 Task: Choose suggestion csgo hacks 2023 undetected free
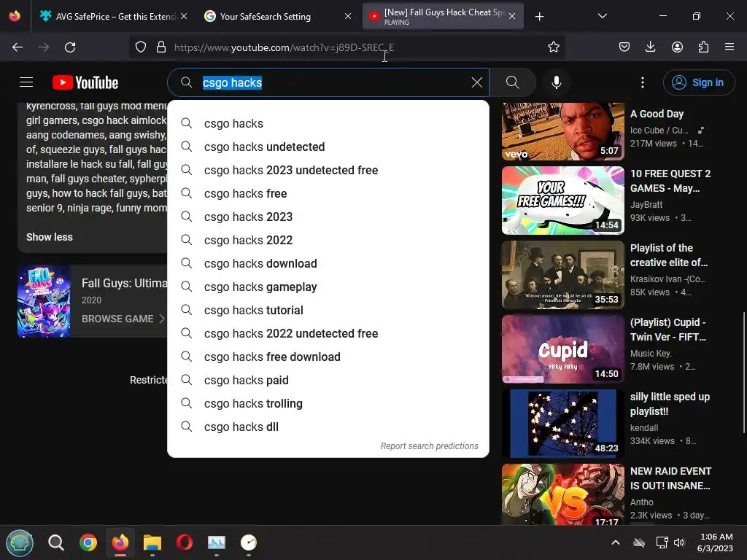[x=328, y=170]
